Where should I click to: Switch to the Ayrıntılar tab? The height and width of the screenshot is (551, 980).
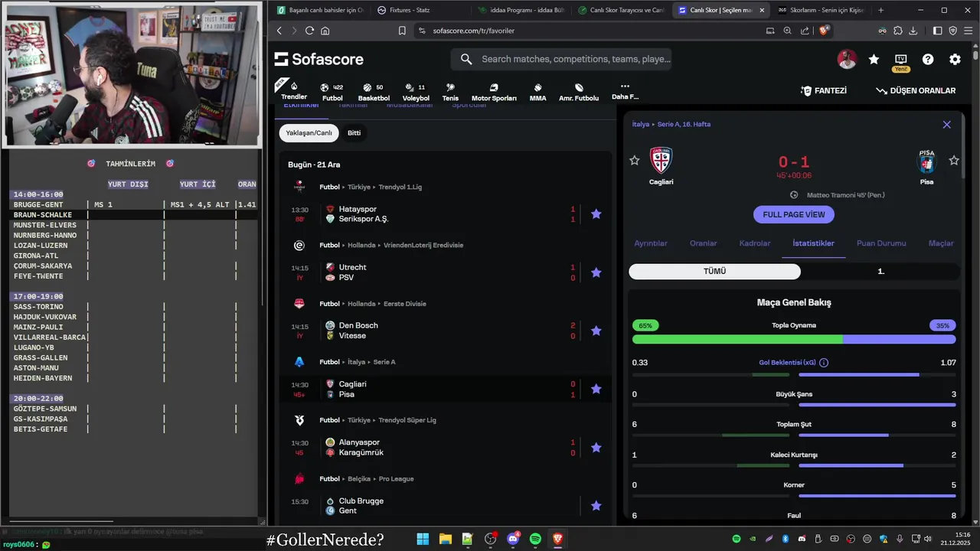click(651, 243)
